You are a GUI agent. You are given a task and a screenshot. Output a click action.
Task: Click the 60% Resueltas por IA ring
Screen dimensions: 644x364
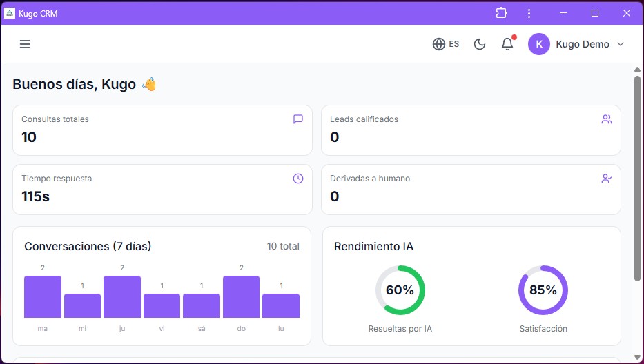point(400,290)
